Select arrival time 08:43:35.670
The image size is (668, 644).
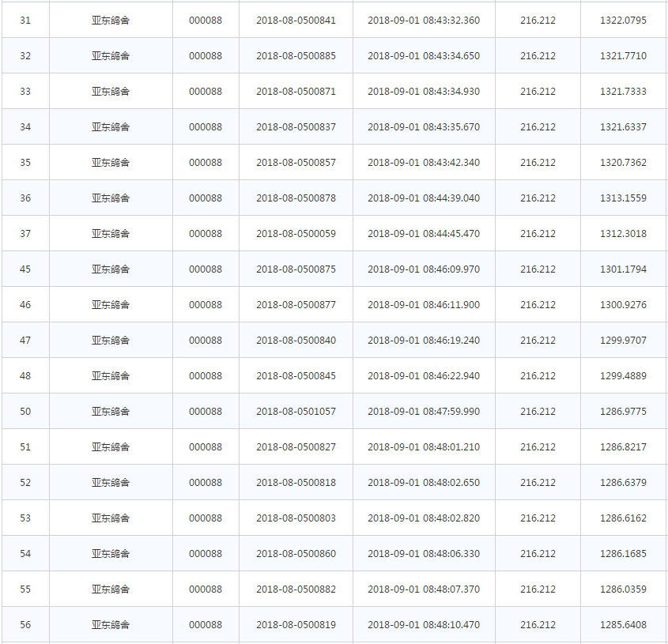click(x=451, y=127)
